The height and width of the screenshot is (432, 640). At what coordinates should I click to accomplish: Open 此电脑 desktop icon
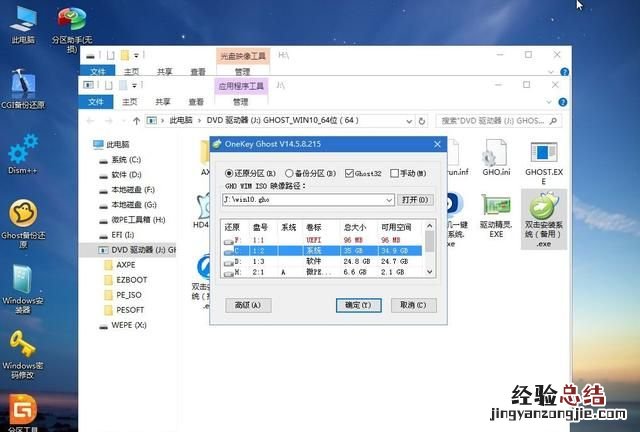[x=23, y=24]
